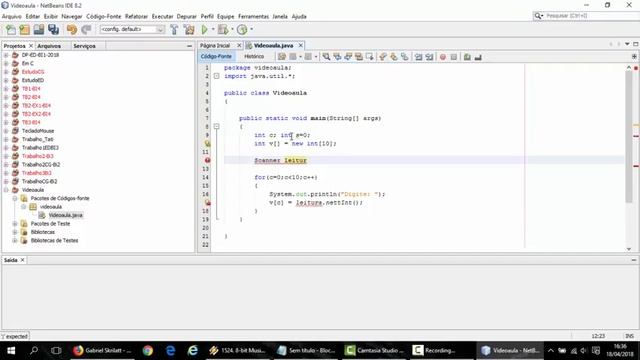Open Camtasia Studio from taskbar
Screen dimensions: 640x360
(x=374, y=350)
